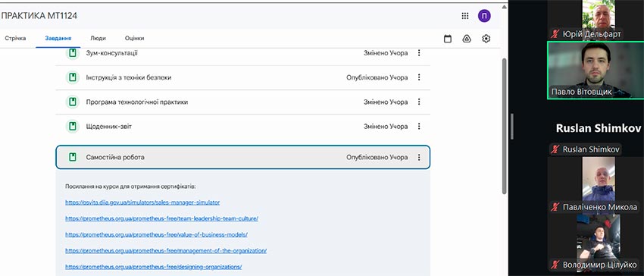Open Інструкція з техніки безпеки material

pyautogui.click(x=242, y=77)
